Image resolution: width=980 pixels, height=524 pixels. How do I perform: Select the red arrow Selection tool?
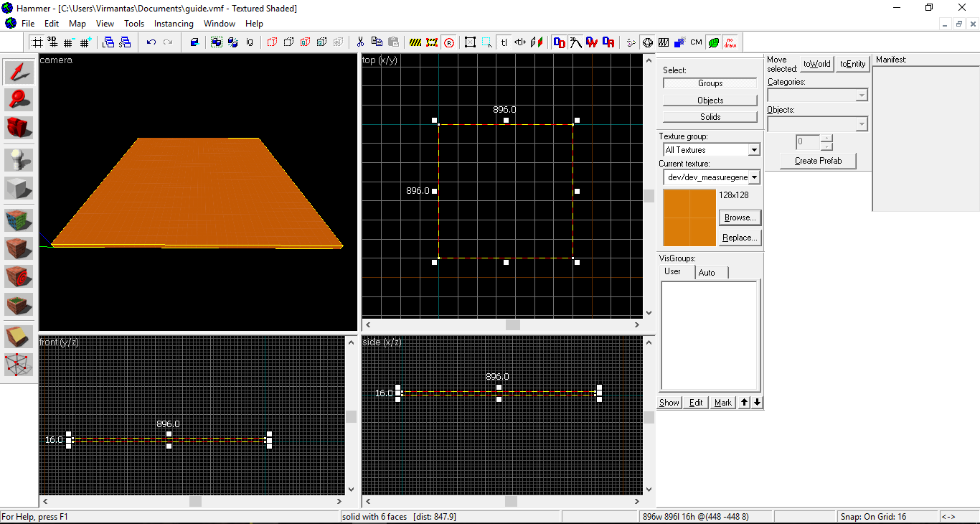tap(19, 72)
